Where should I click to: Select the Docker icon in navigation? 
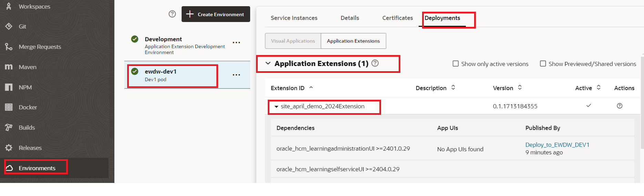coord(9,107)
